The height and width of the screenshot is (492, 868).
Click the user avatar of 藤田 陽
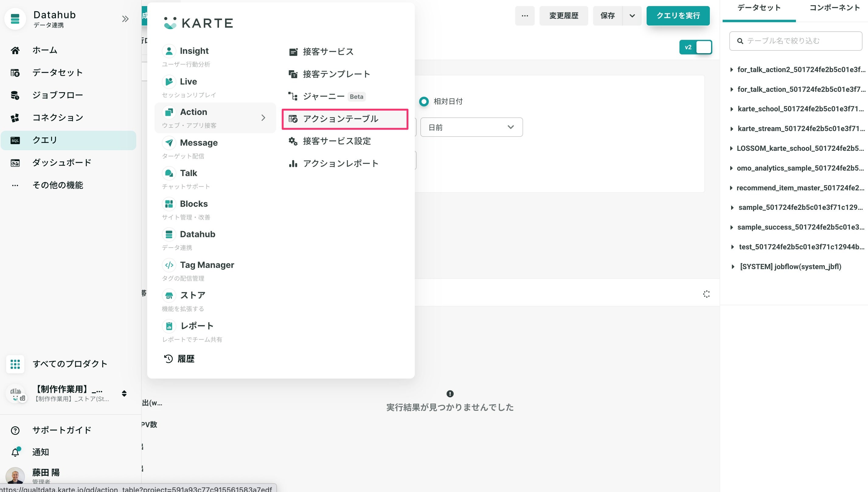click(15, 476)
